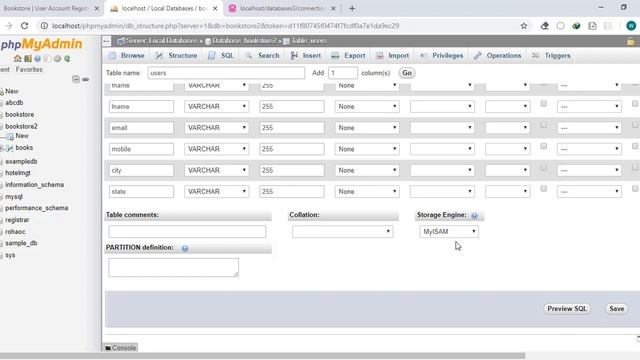
Task: Reload navigation panel green arrow icon
Action: coord(67,59)
